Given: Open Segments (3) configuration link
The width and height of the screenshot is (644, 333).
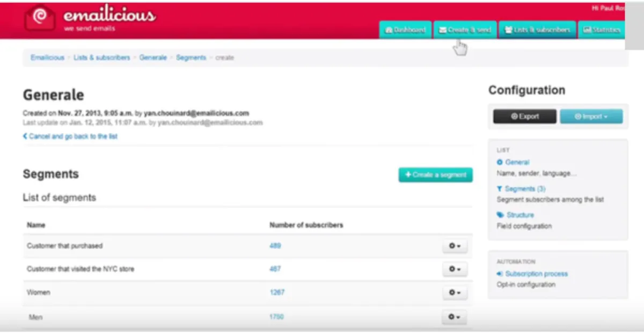Looking at the screenshot, I should tap(521, 189).
